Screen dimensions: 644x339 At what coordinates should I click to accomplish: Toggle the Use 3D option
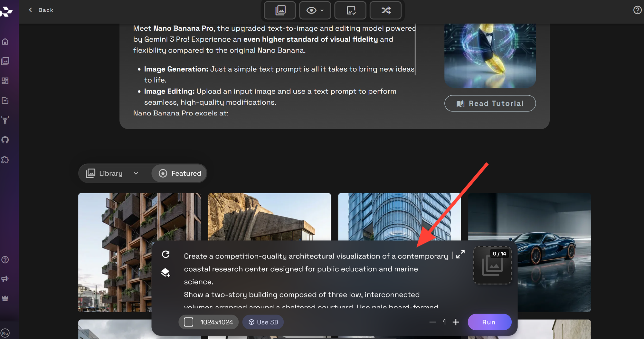[263, 322]
